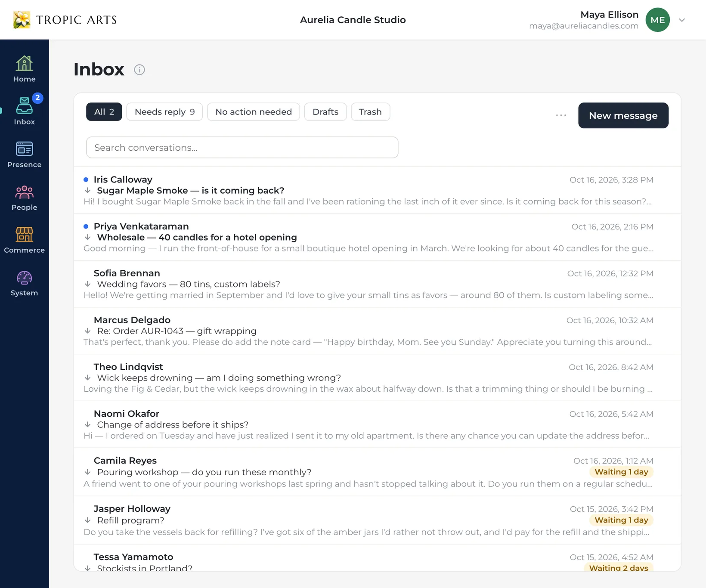The height and width of the screenshot is (588, 706).
Task: Start a New message
Action: coord(623,115)
